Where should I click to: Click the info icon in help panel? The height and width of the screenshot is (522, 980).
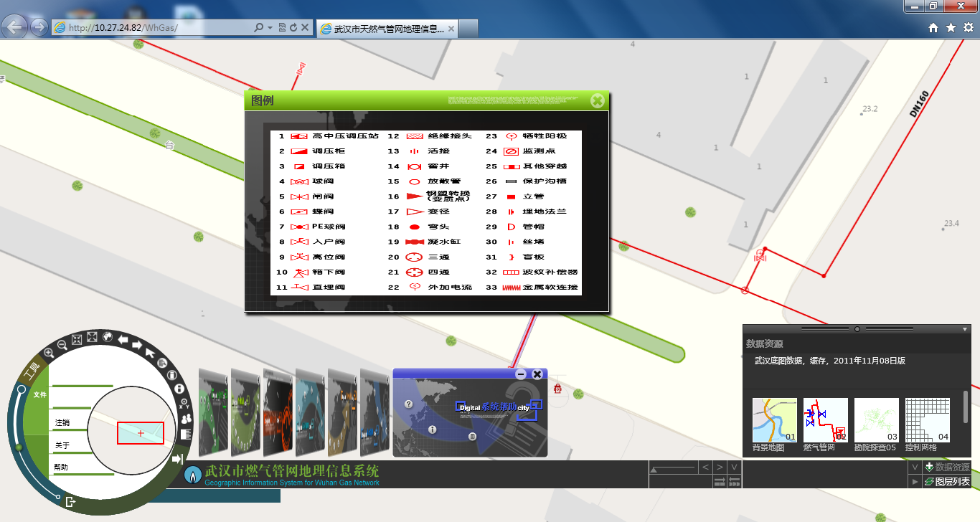[x=433, y=430]
